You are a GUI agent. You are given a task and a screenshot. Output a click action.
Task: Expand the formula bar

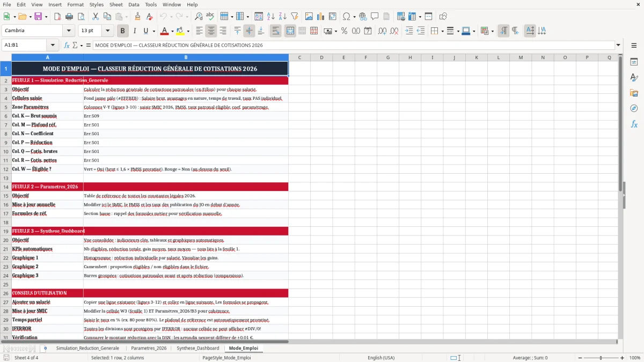618,45
